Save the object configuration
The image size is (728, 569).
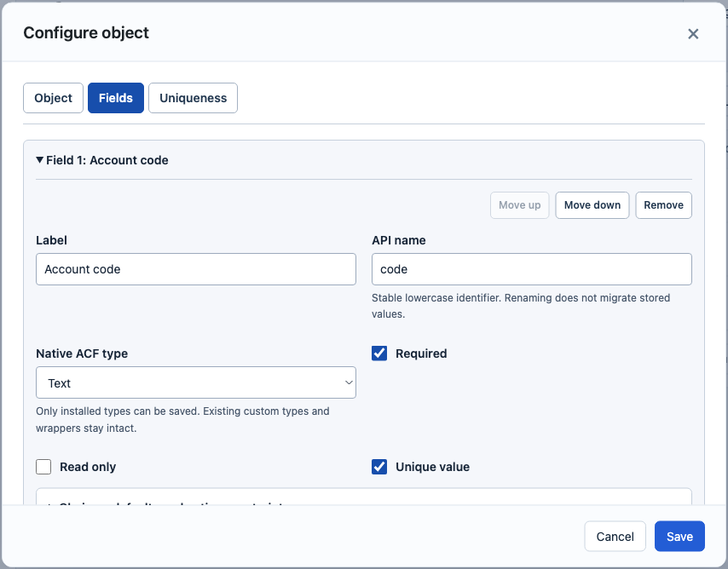point(679,537)
